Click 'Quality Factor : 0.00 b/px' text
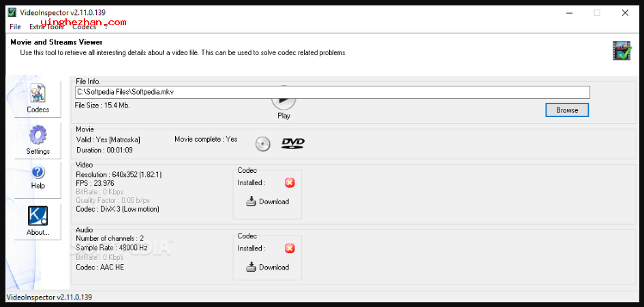This screenshot has width=644, height=307. point(113,200)
